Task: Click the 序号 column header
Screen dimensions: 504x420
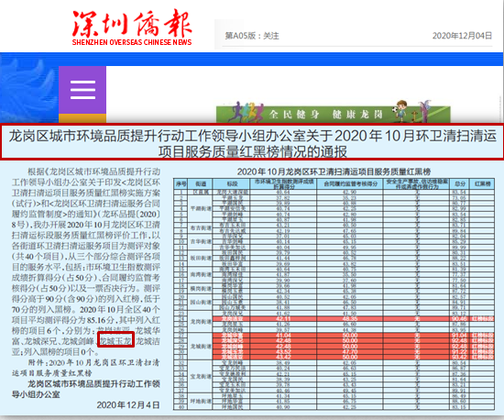Action: (181, 183)
